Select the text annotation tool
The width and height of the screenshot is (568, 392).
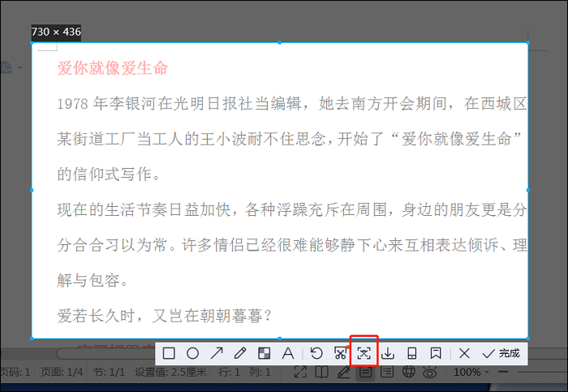[288, 353]
